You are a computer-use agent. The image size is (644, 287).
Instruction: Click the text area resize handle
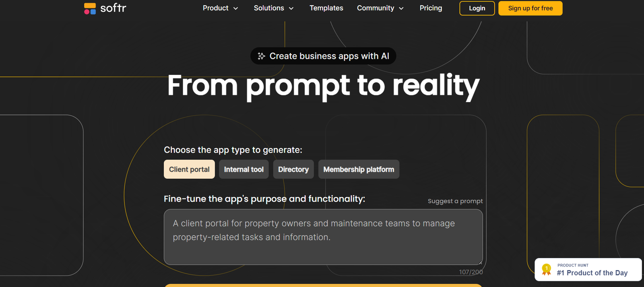[x=480, y=262]
